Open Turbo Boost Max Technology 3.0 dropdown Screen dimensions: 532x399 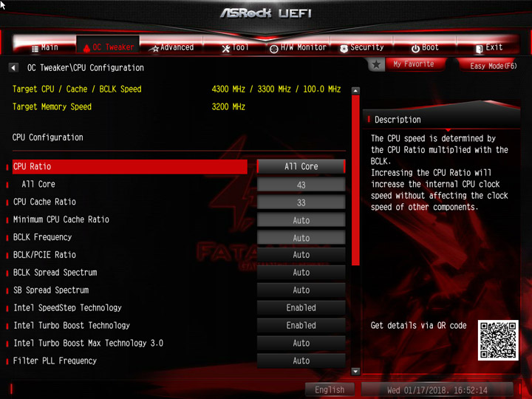[x=301, y=343]
